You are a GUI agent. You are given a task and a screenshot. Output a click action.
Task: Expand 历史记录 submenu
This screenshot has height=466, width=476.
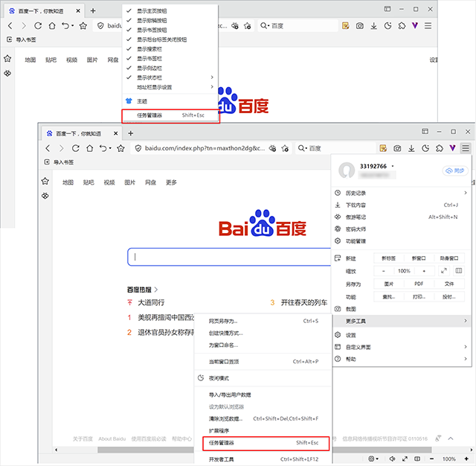402,193
